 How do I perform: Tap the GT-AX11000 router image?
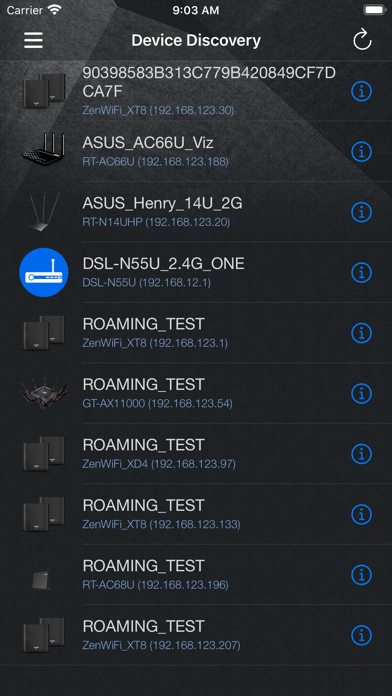(44, 393)
